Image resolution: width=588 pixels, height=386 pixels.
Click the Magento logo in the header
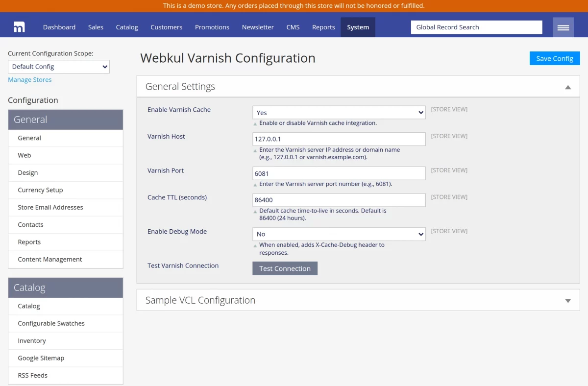[x=19, y=27]
